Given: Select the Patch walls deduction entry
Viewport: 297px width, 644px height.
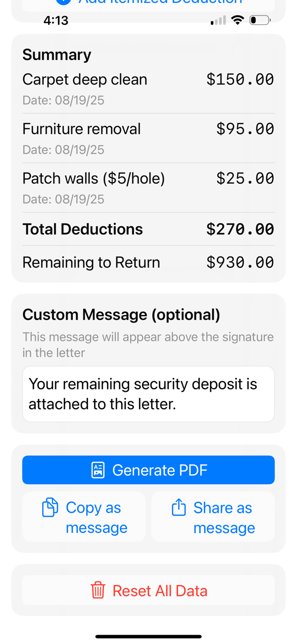Looking at the screenshot, I should point(148,187).
